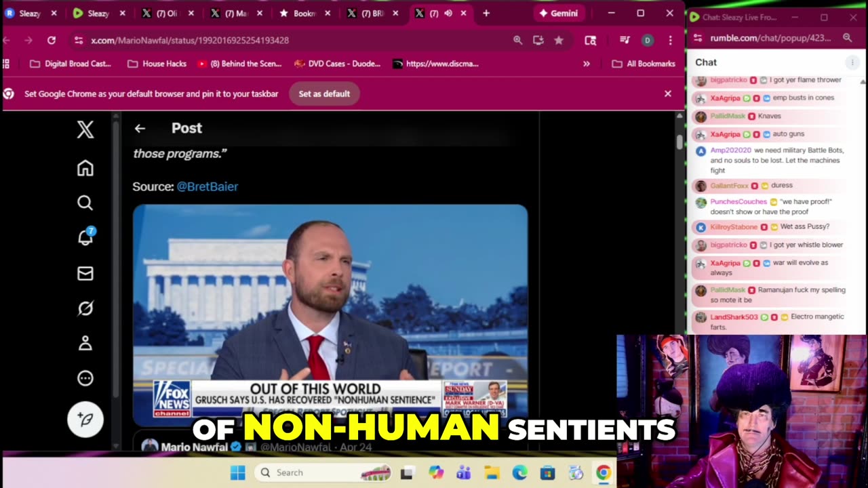The height and width of the screenshot is (488, 868).
Task: Open Task View on the taskbar
Action: [x=407, y=472]
